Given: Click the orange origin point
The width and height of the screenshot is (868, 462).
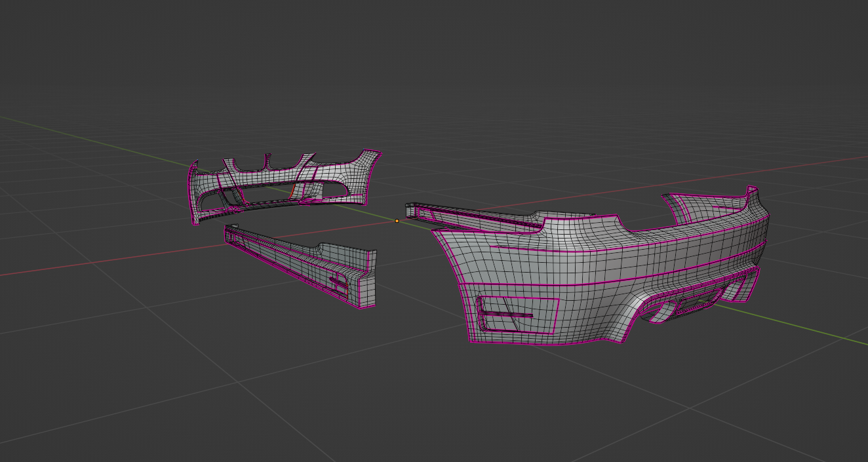Looking at the screenshot, I should pyautogui.click(x=397, y=221).
